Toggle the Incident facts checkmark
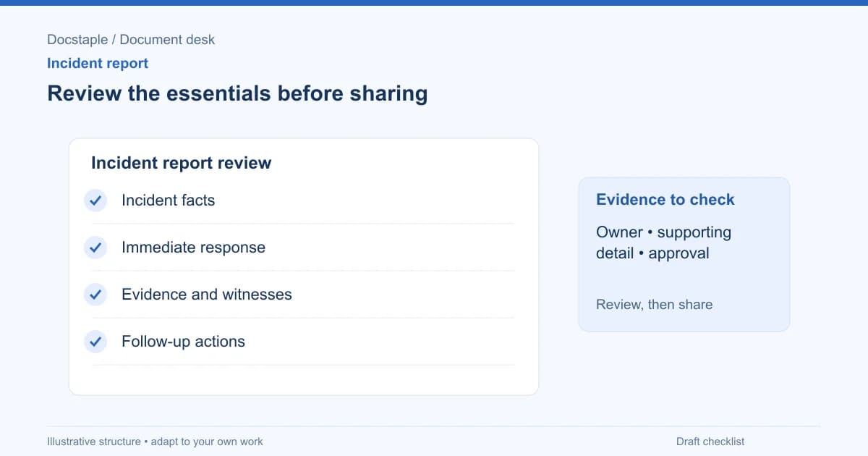Image resolution: width=868 pixels, height=456 pixels. coord(95,200)
